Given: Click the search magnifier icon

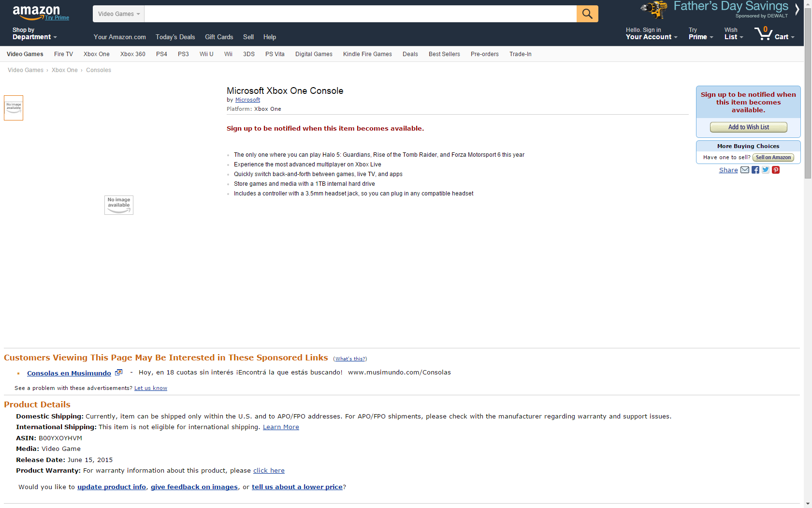Looking at the screenshot, I should [587, 14].
